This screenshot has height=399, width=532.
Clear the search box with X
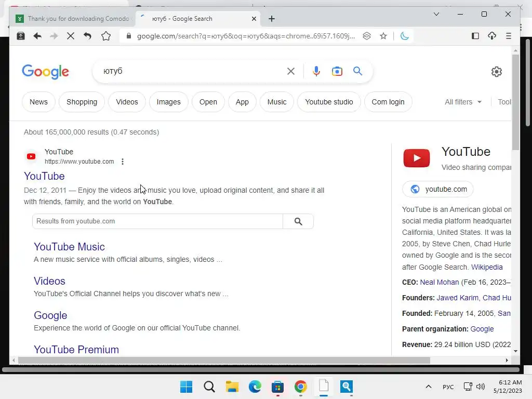[291, 71]
